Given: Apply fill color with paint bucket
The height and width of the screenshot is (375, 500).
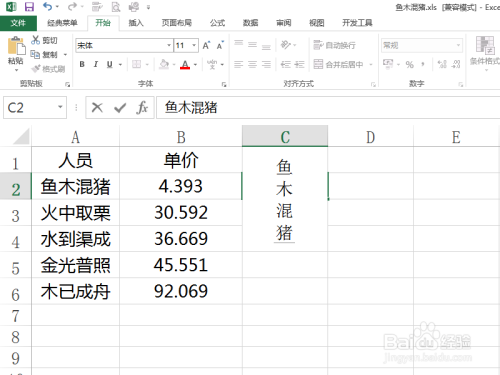Looking at the screenshot, I should (x=164, y=64).
